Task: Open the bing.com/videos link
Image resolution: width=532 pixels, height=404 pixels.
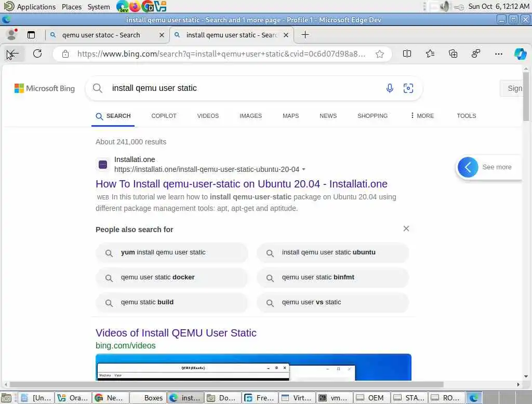Action: (x=126, y=345)
